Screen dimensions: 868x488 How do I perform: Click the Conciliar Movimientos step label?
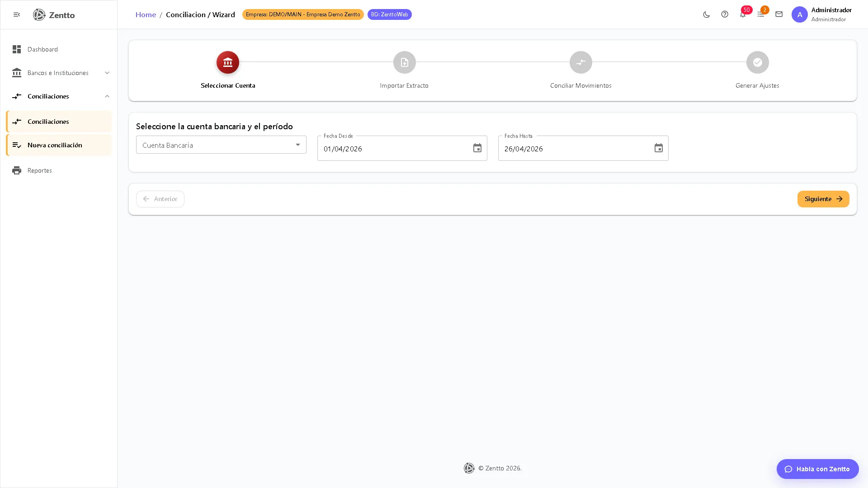(581, 85)
